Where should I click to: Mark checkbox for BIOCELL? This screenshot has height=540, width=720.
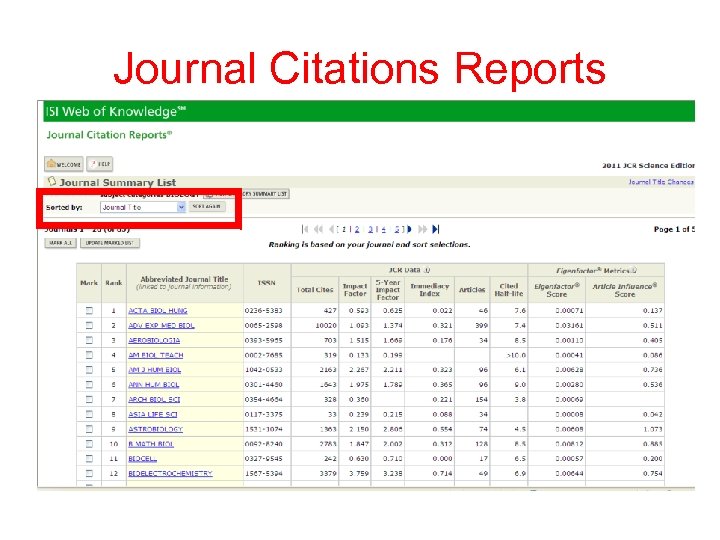tap(89, 458)
